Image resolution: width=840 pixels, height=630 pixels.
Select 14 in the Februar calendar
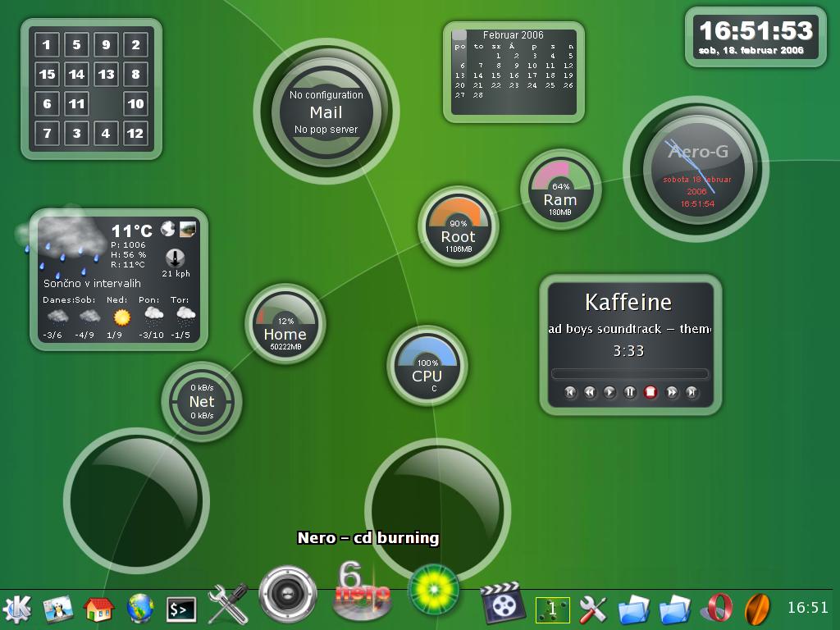click(478, 75)
